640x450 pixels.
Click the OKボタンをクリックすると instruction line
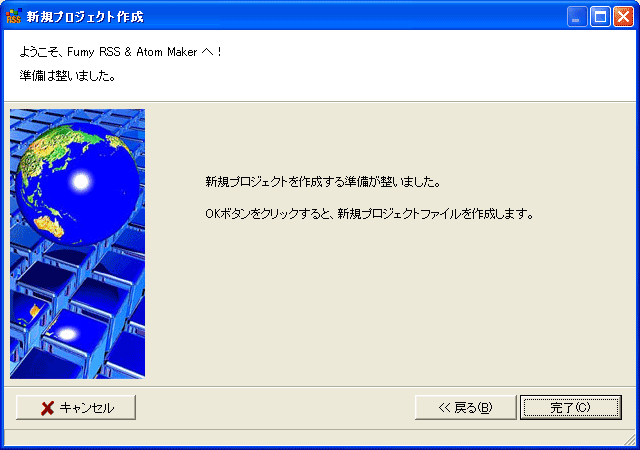coord(370,214)
